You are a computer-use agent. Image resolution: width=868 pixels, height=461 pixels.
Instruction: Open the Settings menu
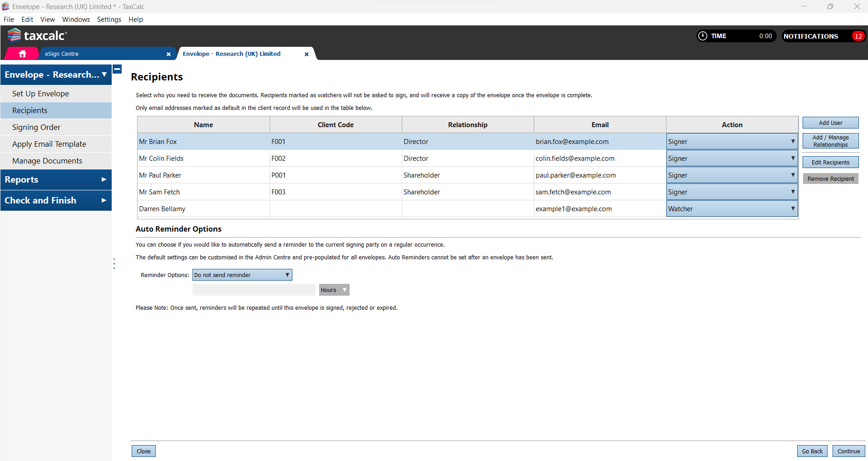[x=109, y=20]
